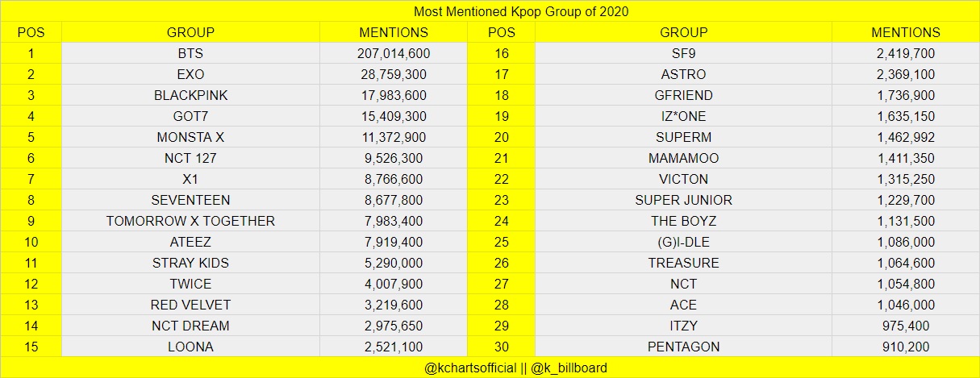Select PENTAGON's mentions value 910,200

click(905, 347)
